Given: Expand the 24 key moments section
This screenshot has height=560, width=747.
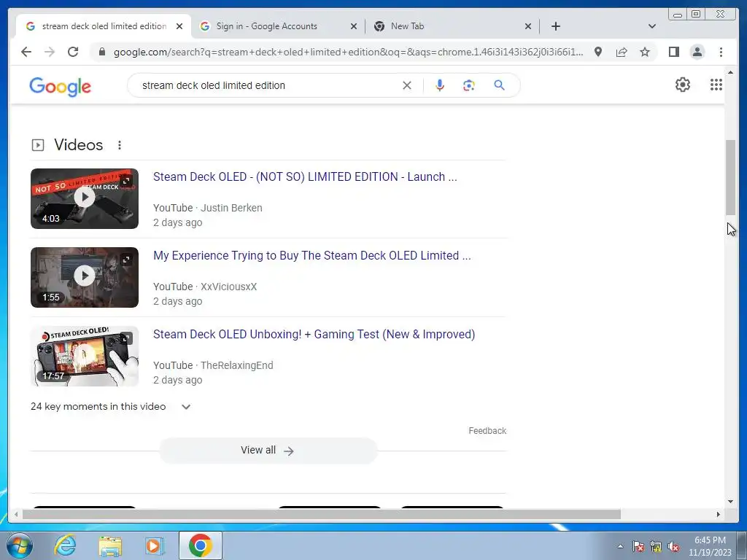Looking at the screenshot, I should click(x=186, y=407).
